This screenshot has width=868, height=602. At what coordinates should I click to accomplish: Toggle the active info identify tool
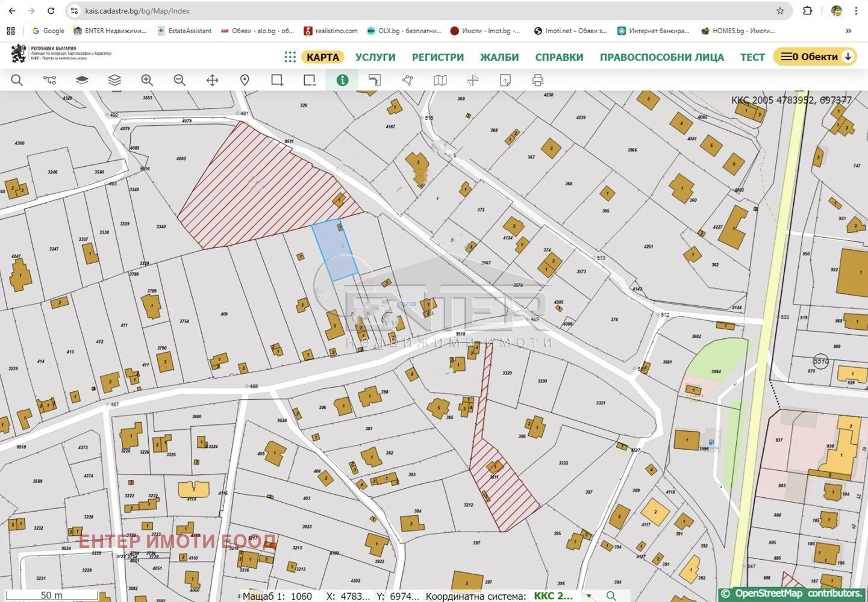[x=342, y=80]
